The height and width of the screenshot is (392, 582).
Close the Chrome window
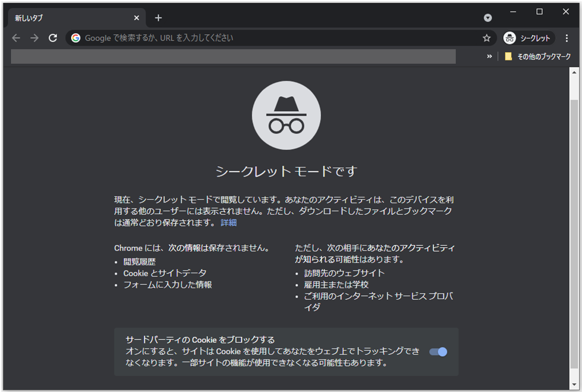point(566,12)
